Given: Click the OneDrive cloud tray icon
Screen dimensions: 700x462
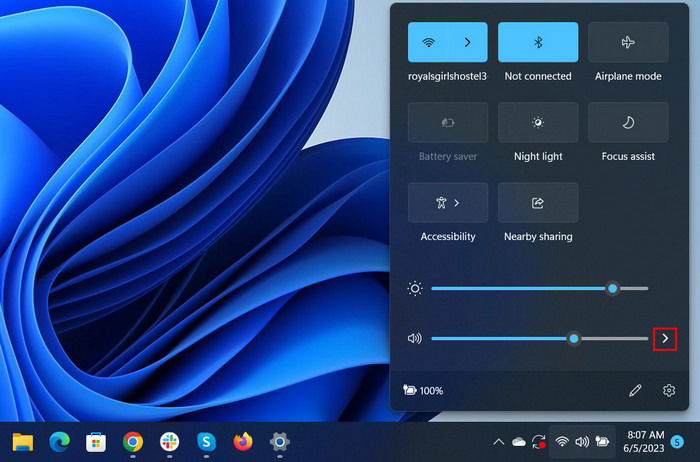Looking at the screenshot, I should 519,442.
